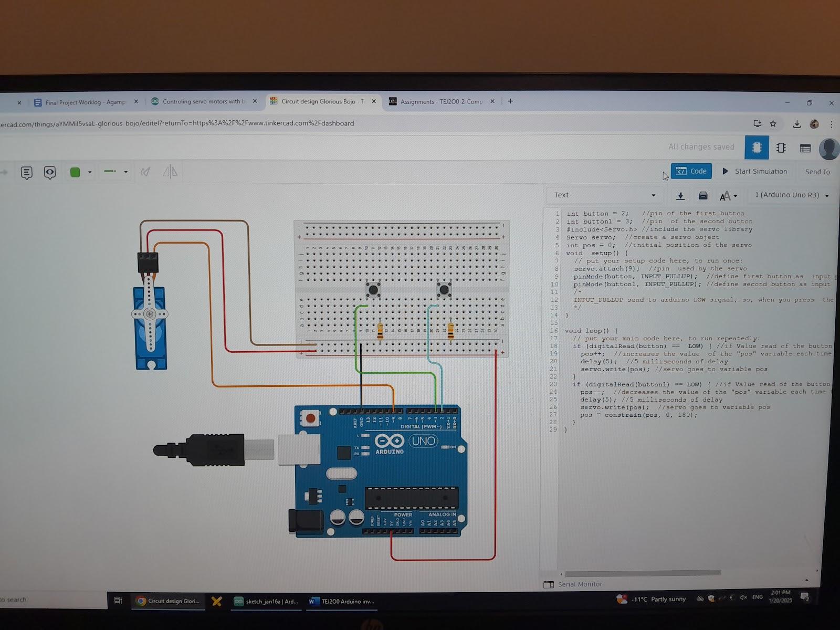Open the Component list view icon
The height and width of the screenshot is (630, 840).
(805, 149)
